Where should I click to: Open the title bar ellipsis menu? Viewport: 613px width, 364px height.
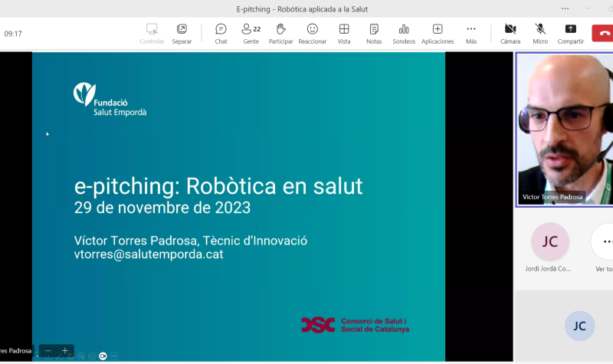[565, 8]
